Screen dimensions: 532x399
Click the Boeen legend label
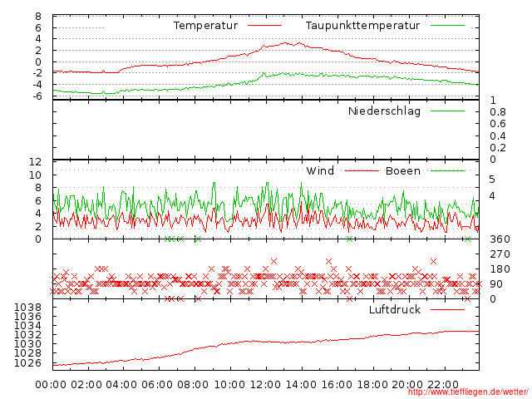click(403, 170)
